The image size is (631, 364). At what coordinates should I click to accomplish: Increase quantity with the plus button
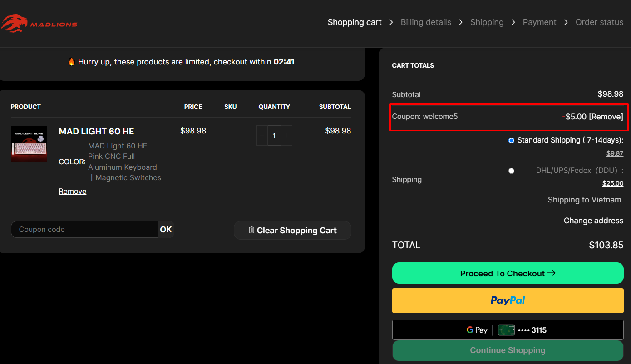[x=286, y=136]
